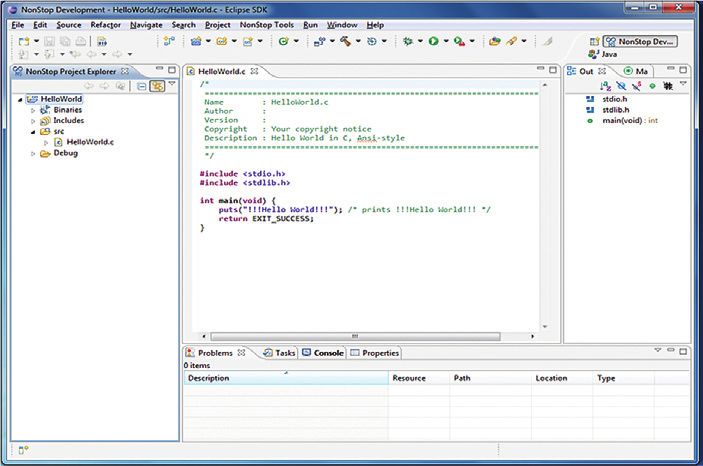This screenshot has width=703, height=466.
Task: Minimize the NonStop Project Explorer view
Action: tap(159, 70)
